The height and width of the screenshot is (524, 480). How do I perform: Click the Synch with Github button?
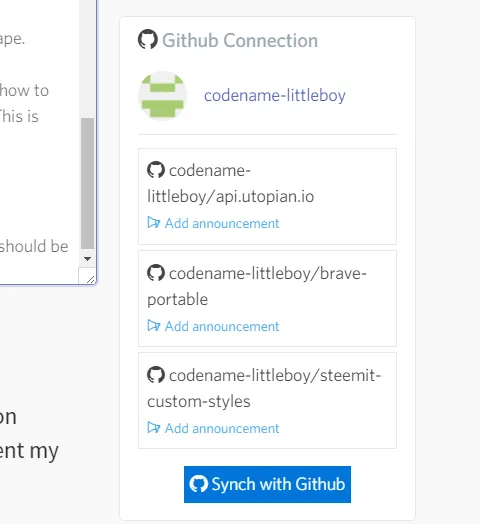tap(267, 484)
